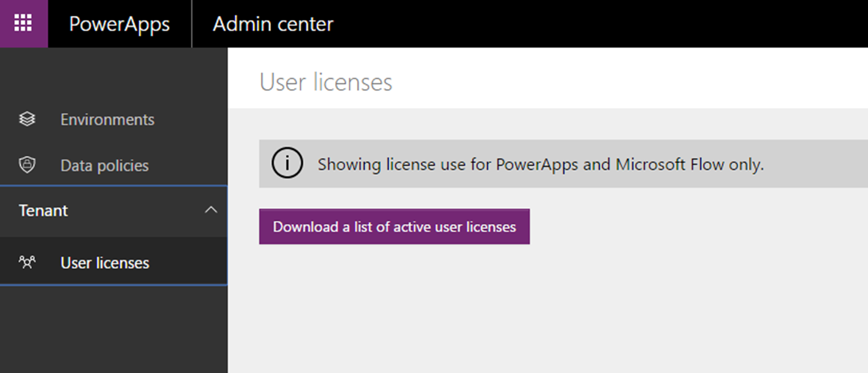Screen dimensions: 868x373
Task: Open the Environments navigation item
Action: tap(107, 120)
